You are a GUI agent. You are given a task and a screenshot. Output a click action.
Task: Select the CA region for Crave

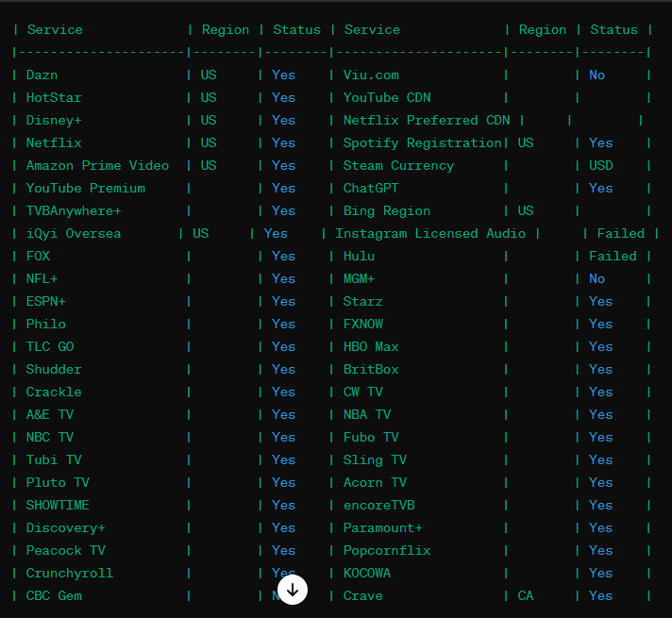[x=526, y=595]
